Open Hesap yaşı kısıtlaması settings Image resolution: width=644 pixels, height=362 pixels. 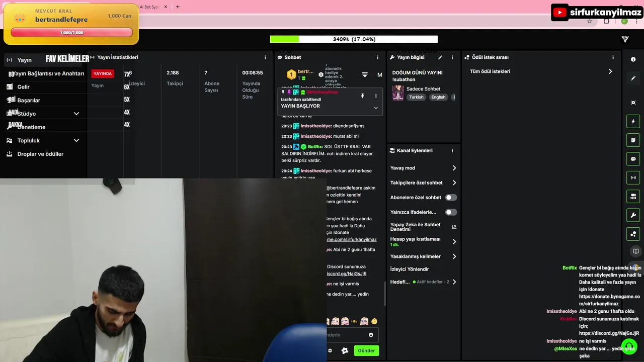click(x=423, y=241)
